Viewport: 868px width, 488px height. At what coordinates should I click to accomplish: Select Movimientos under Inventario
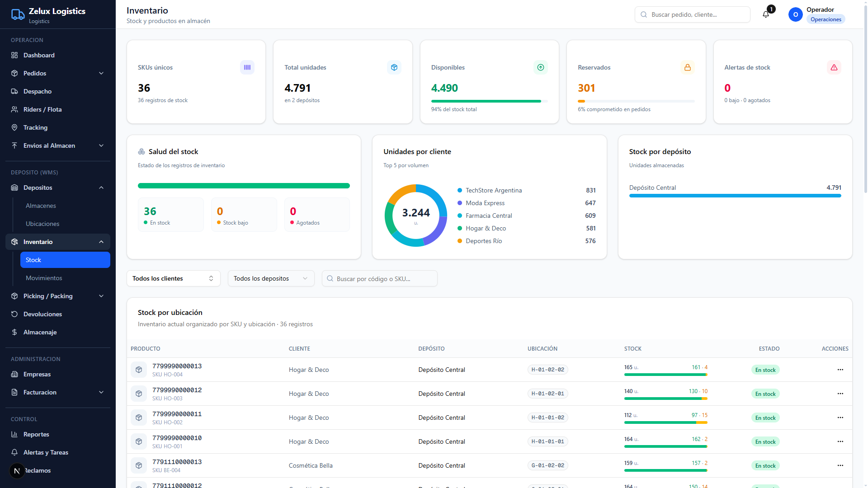(x=65, y=278)
